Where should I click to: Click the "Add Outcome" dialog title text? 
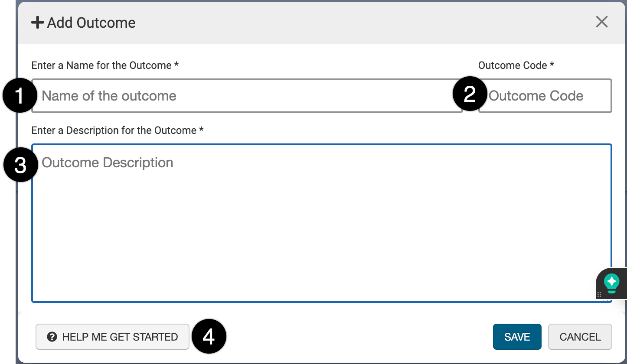click(91, 23)
